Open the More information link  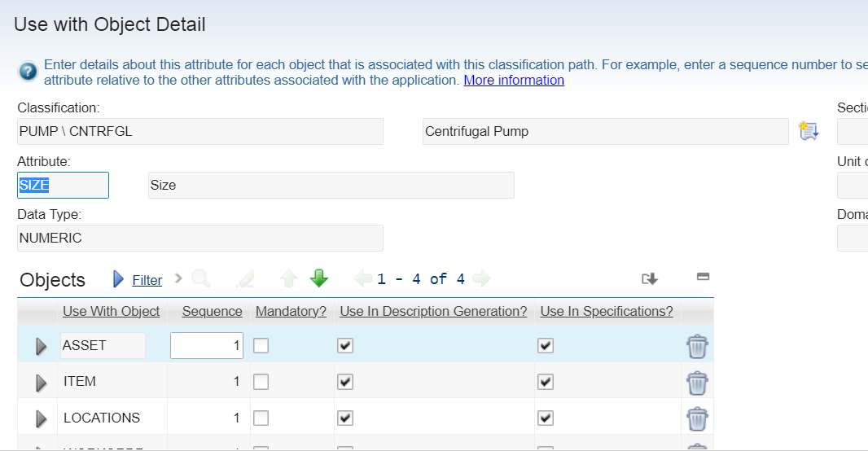(x=514, y=80)
